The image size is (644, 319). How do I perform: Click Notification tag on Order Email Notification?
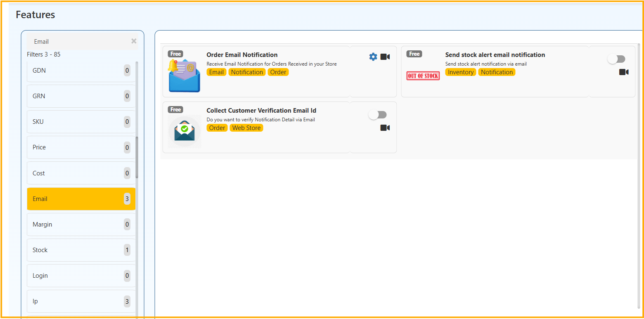point(247,72)
